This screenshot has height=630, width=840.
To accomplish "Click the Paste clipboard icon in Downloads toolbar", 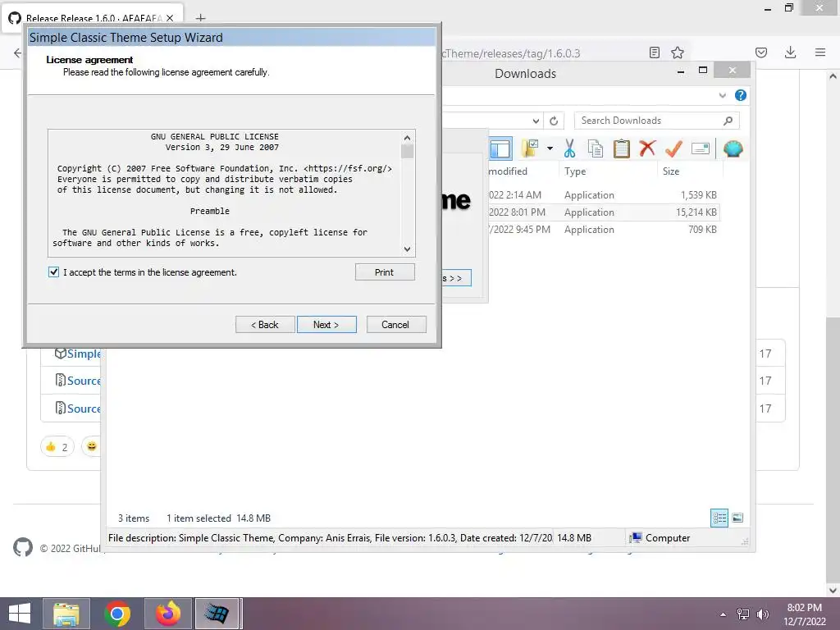I will (622, 148).
